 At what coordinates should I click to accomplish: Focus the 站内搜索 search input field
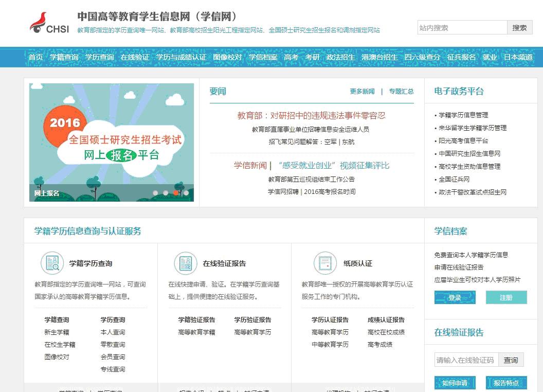pyautogui.click(x=462, y=28)
